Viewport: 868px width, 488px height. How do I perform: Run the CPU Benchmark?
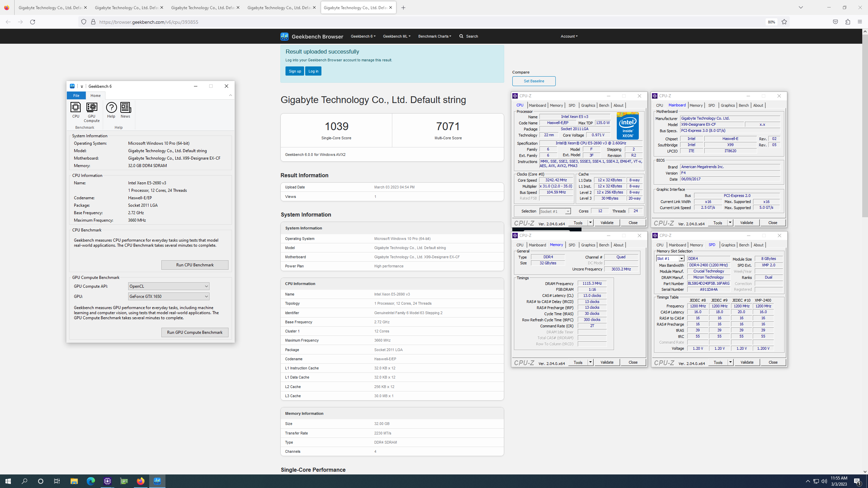[195, 265]
